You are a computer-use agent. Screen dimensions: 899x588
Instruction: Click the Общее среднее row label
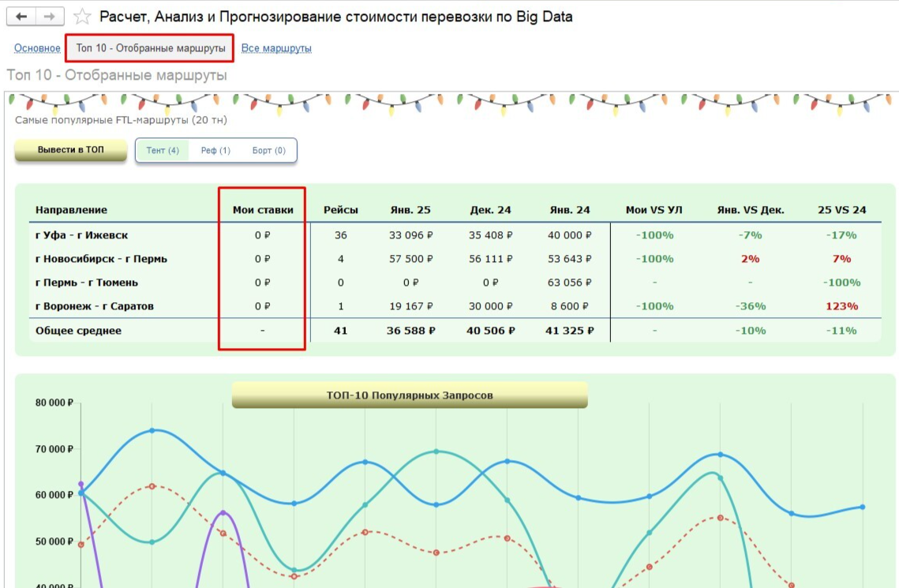tap(79, 331)
